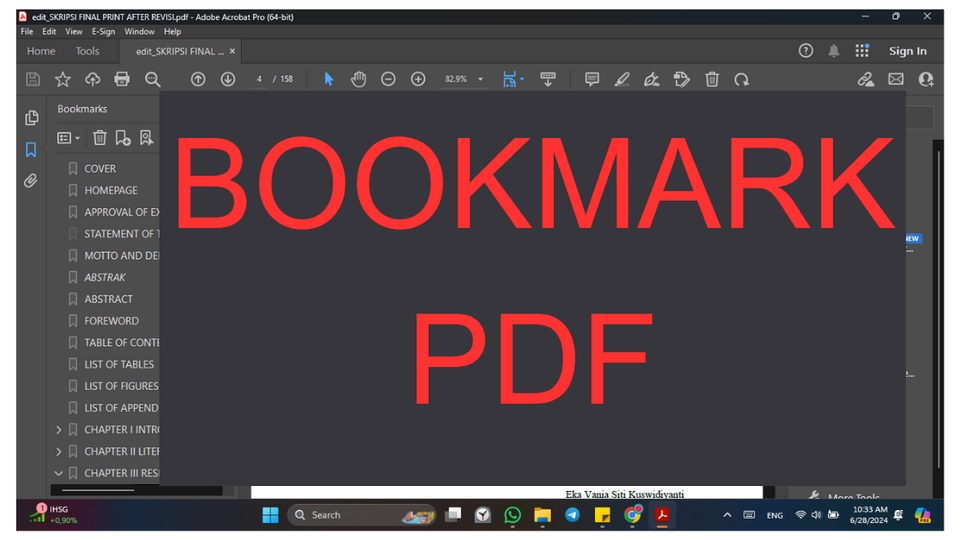Click the scrolling mode keyboard icon
Screen dimensions: 960x540
point(548,80)
